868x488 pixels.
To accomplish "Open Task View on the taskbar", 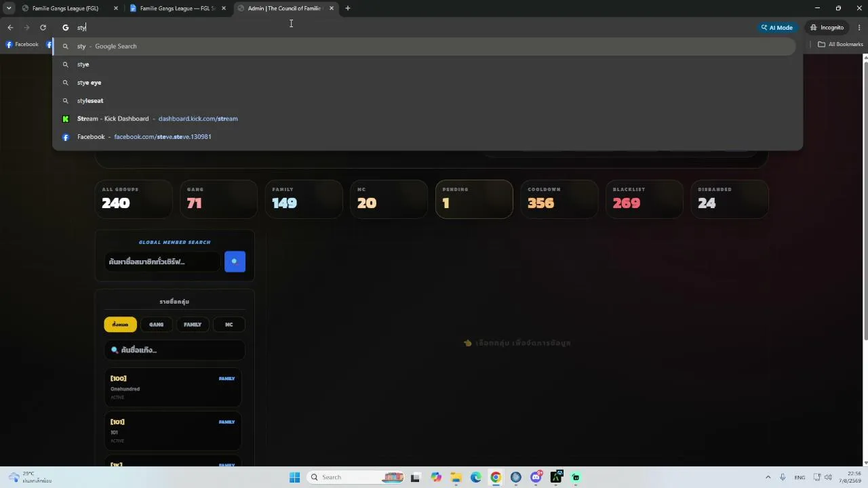I will coord(415,477).
